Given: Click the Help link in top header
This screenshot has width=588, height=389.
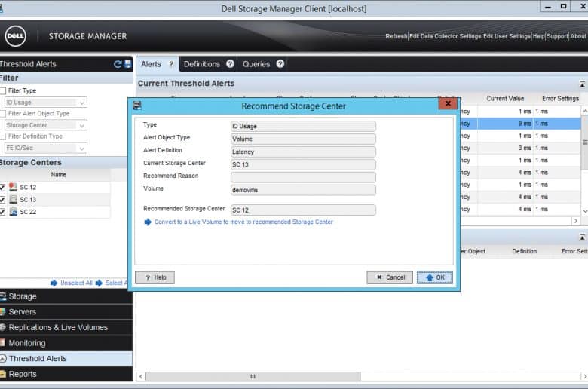Looking at the screenshot, I should point(539,36).
